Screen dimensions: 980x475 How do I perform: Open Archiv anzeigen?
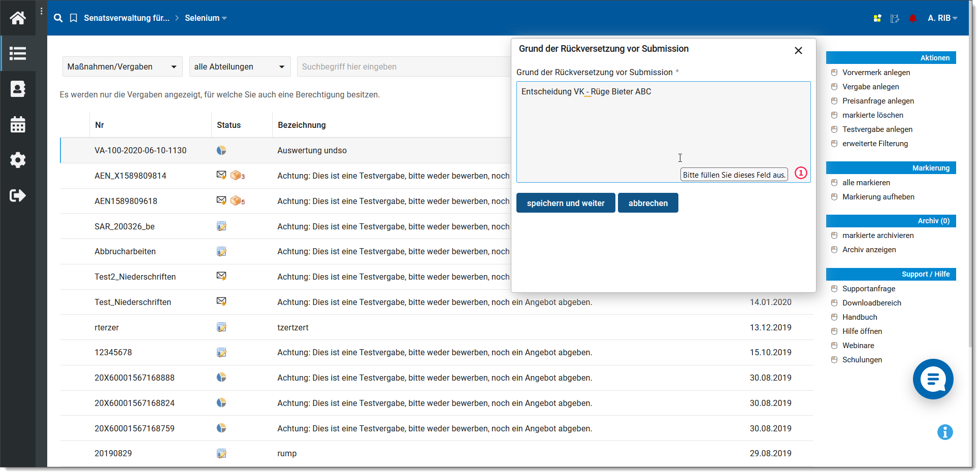click(x=869, y=250)
